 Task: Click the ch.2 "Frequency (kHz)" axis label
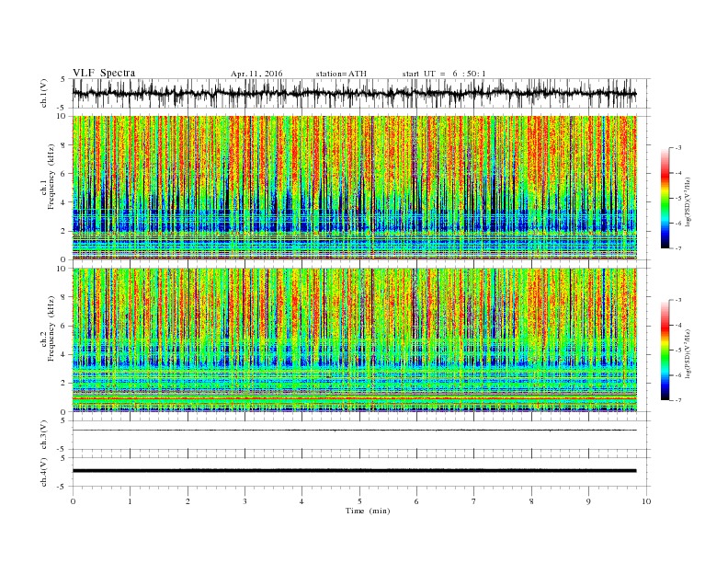tap(51, 327)
